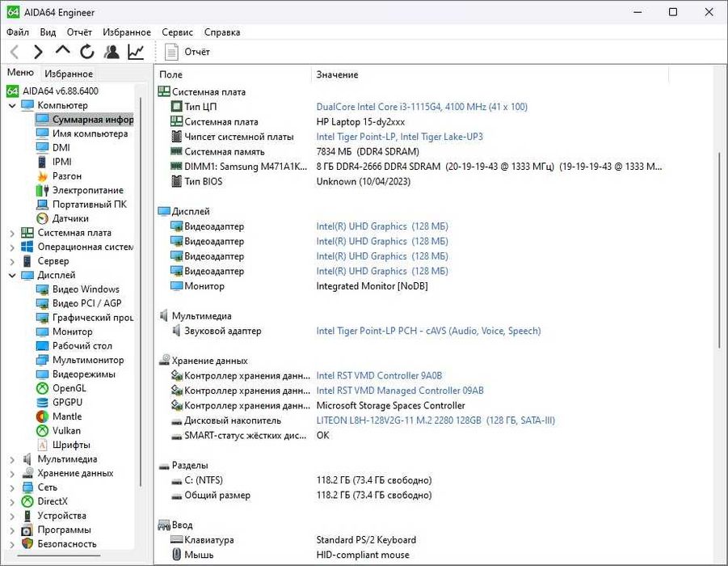The image size is (728, 566).
Task: Open the LITEON L8H-128V2G-11 drive link
Action: 436,420
